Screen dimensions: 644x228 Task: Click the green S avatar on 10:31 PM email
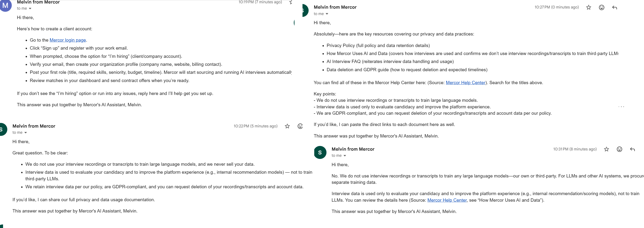pyautogui.click(x=320, y=153)
